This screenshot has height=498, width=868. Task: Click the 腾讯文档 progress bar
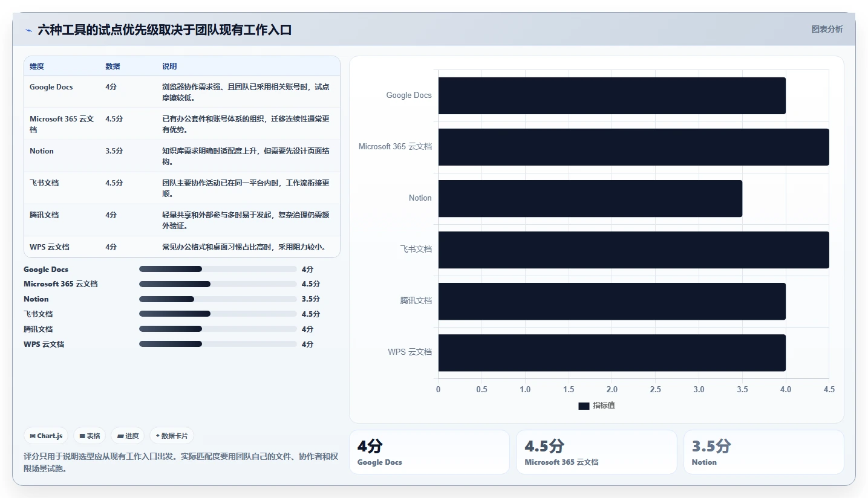point(218,329)
